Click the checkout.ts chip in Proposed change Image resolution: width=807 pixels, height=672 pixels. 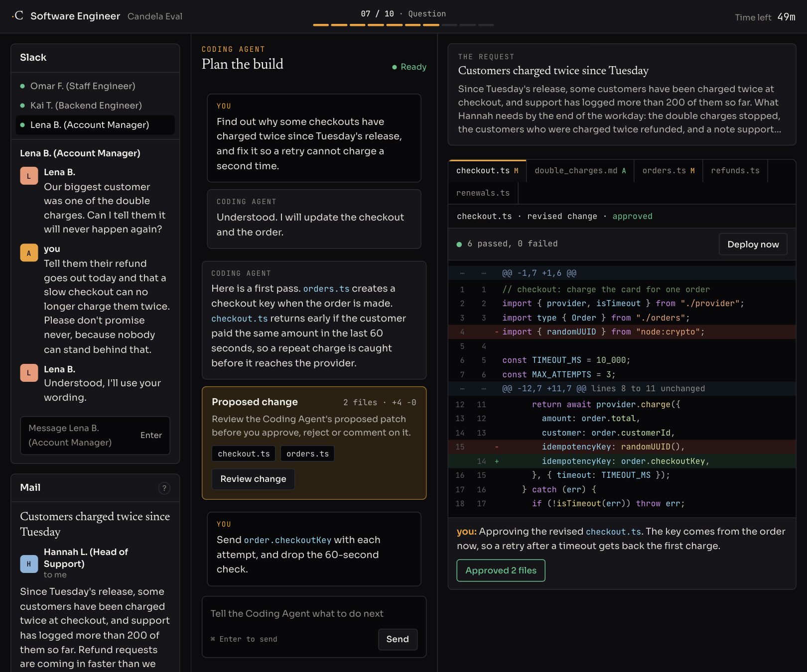tap(244, 454)
